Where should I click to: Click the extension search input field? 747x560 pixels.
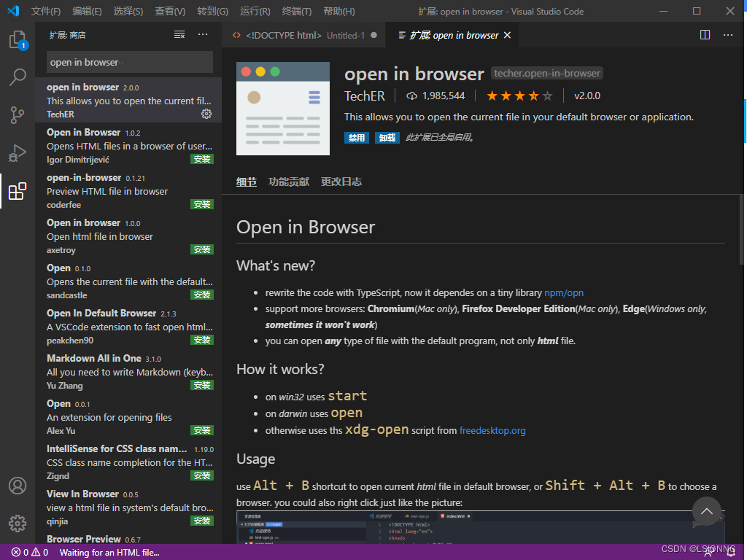click(130, 63)
